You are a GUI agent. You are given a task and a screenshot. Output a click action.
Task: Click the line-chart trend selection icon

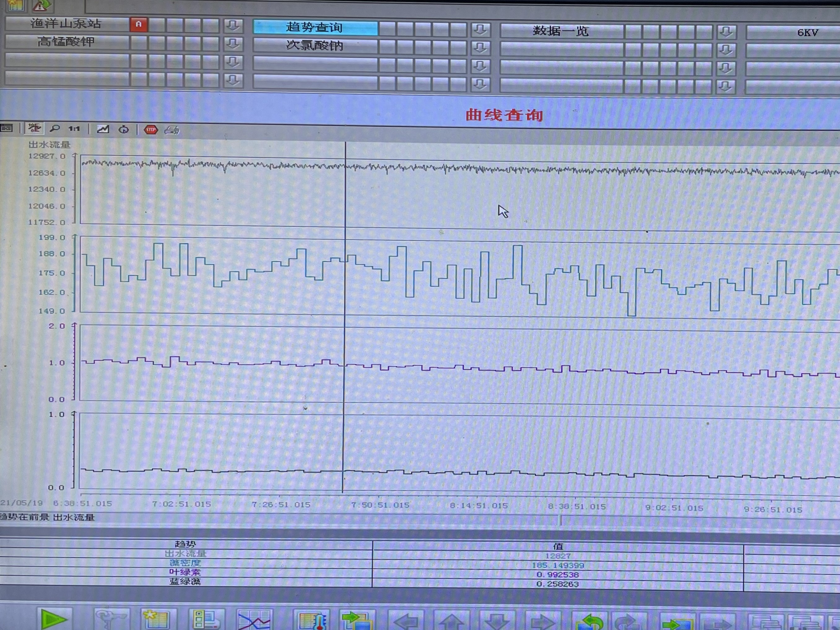pos(103,129)
